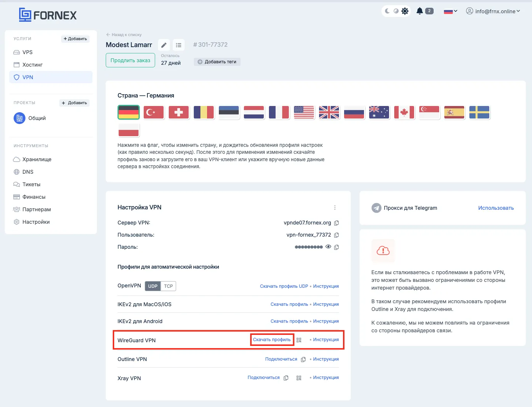The width and height of the screenshot is (532, 407).
Task: Select UDP for OpenVPN
Action: tap(153, 286)
